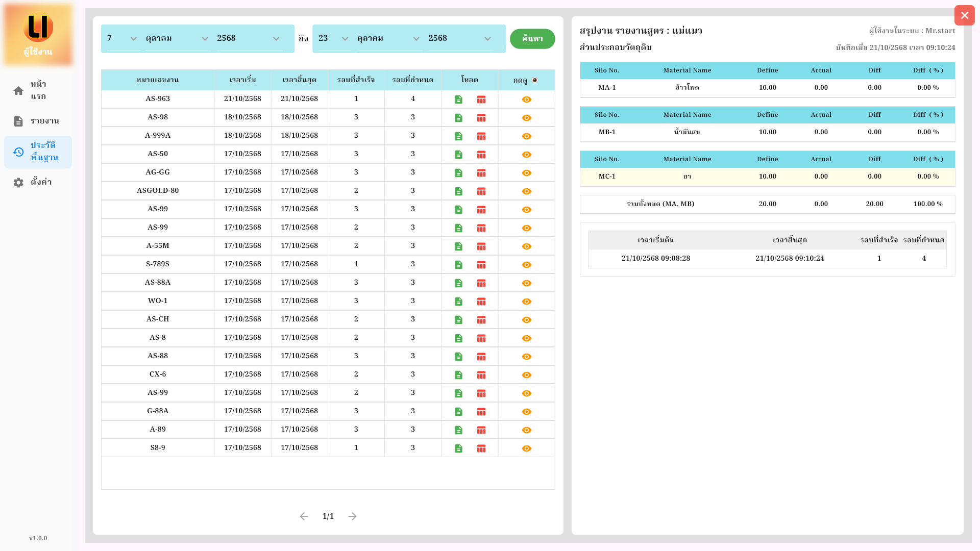This screenshot has width=980, height=551.
Task: Toggle the eye icon for AG-GG row
Action: (x=526, y=173)
